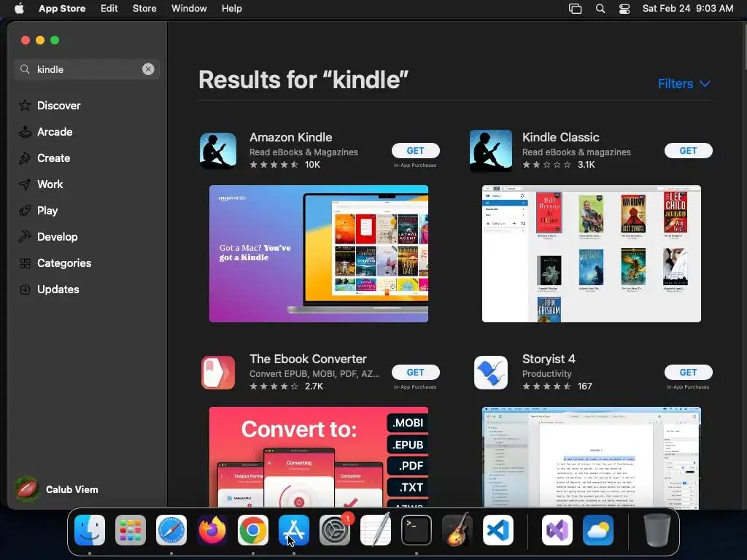Open System Settings from the dock
Viewport: 747px width, 560px height.
click(335, 530)
